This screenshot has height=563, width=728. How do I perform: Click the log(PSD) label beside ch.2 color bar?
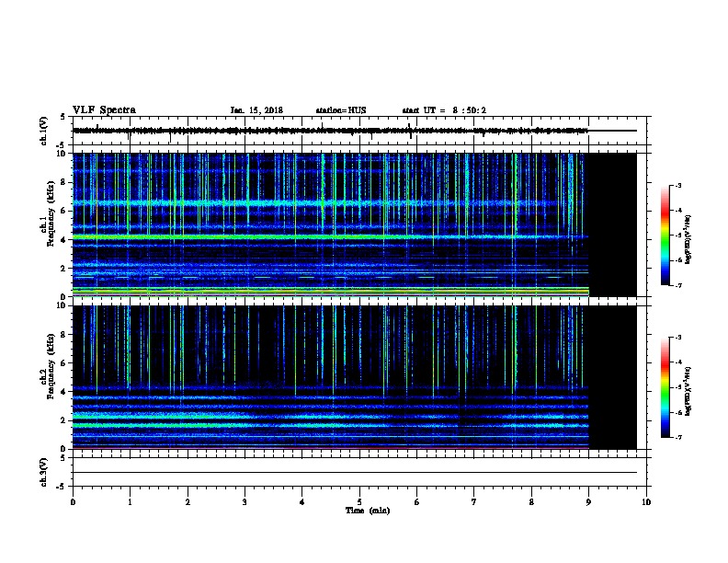[x=688, y=391]
